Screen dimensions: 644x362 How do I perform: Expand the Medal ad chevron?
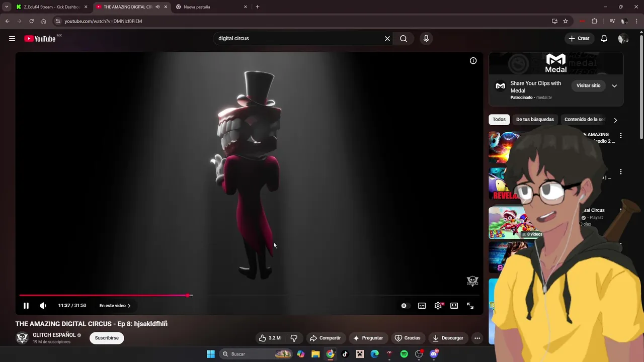(614, 86)
